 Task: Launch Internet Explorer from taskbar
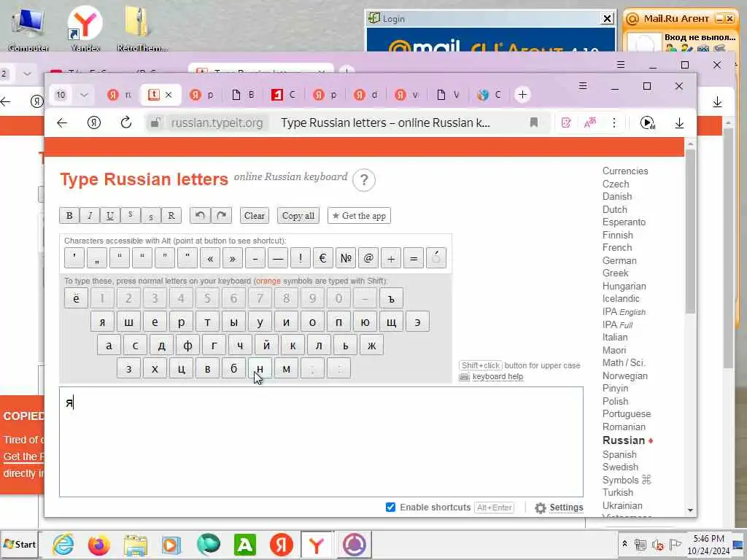click(x=63, y=544)
